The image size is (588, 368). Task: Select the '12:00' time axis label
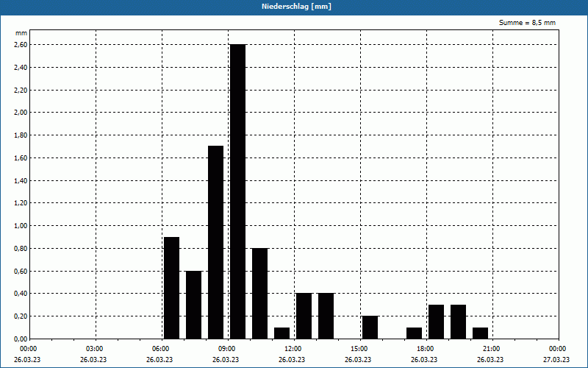(x=294, y=349)
